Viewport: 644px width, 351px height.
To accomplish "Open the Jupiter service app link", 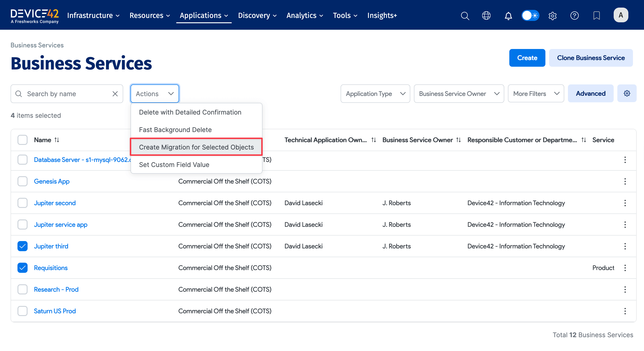I will pos(60,224).
